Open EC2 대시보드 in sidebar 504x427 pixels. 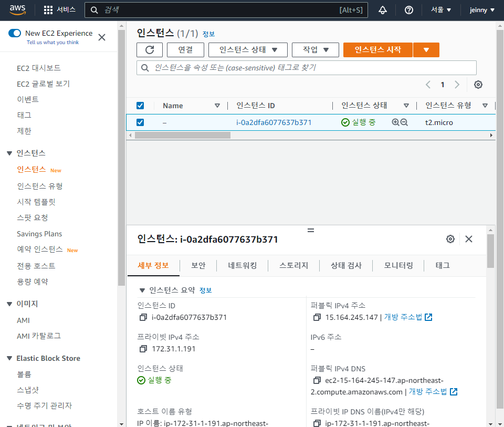pyautogui.click(x=38, y=68)
